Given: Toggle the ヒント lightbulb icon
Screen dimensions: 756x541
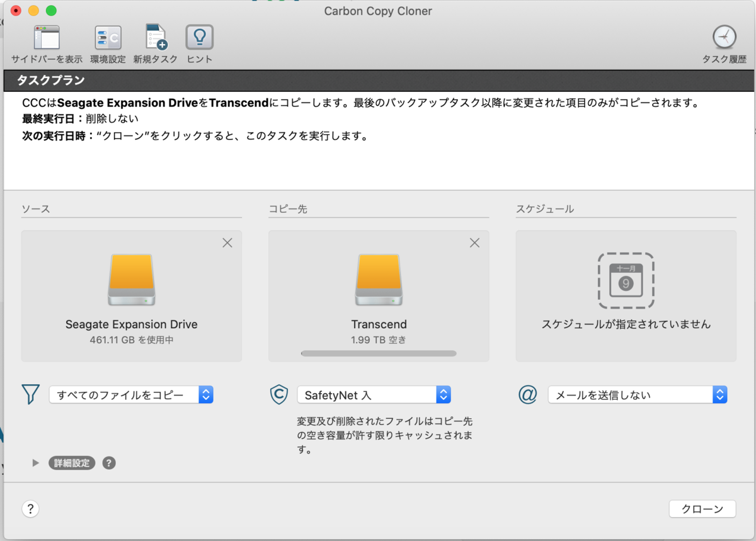Looking at the screenshot, I should coord(199,38).
